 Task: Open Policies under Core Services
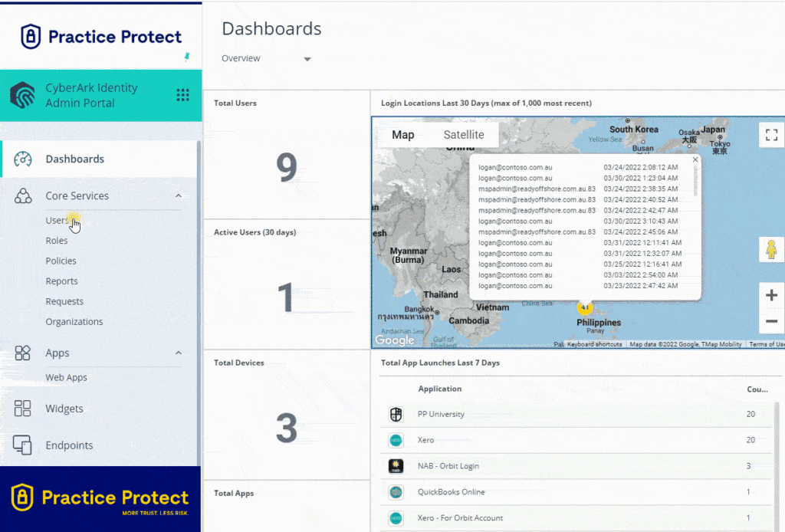(61, 261)
